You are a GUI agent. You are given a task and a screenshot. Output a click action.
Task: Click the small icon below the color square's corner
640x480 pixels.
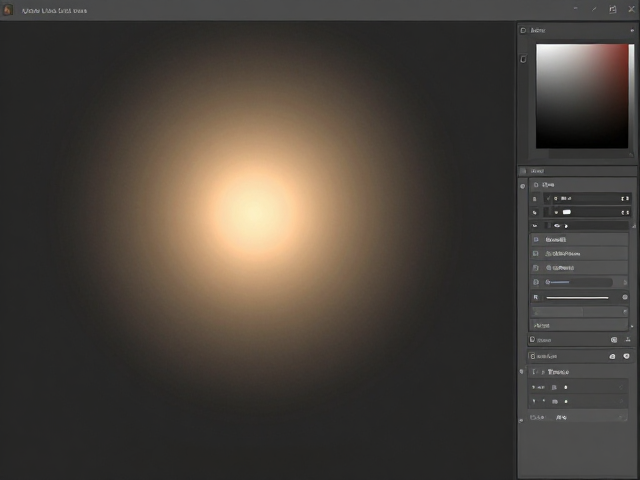click(631, 154)
